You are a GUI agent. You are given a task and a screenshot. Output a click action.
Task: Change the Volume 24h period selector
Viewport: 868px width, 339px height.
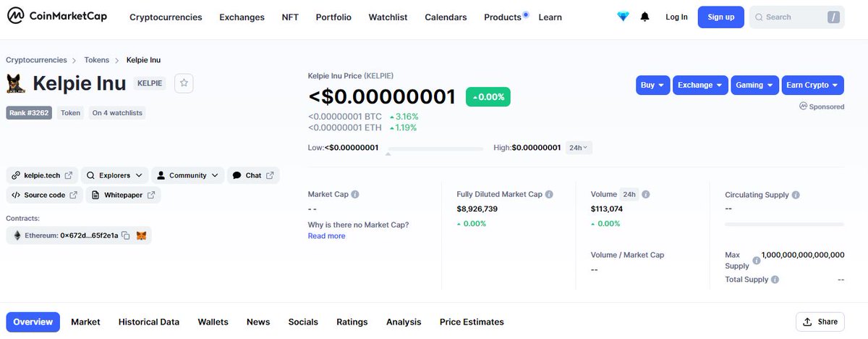click(x=629, y=194)
